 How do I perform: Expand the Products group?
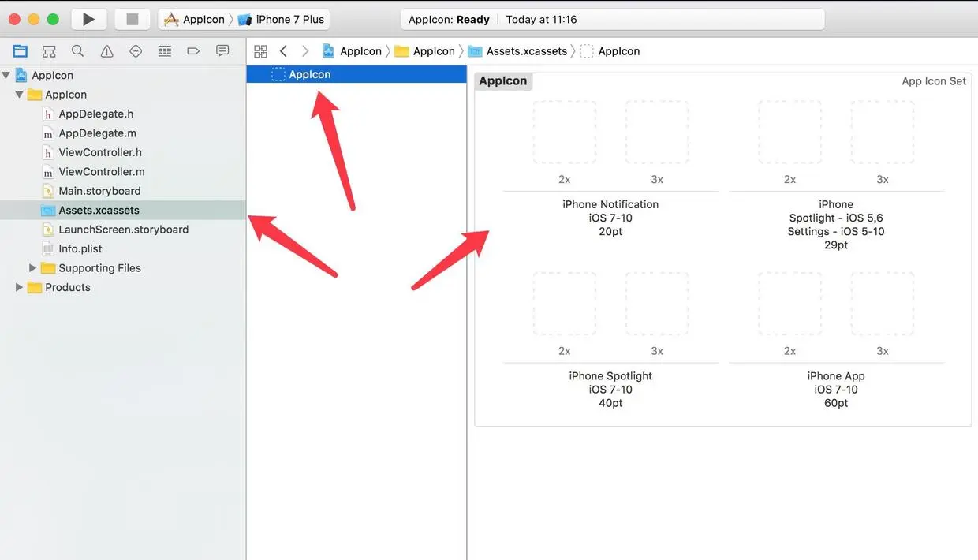(20, 287)
